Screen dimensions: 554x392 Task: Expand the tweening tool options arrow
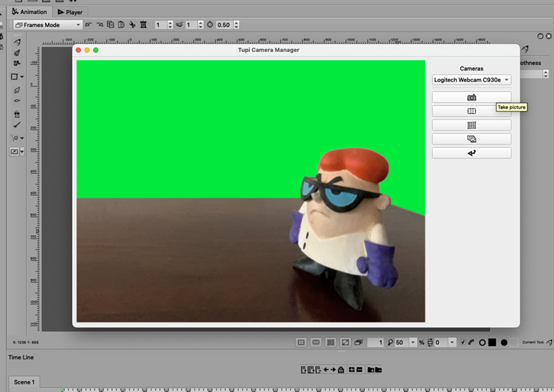pos(22,139)
